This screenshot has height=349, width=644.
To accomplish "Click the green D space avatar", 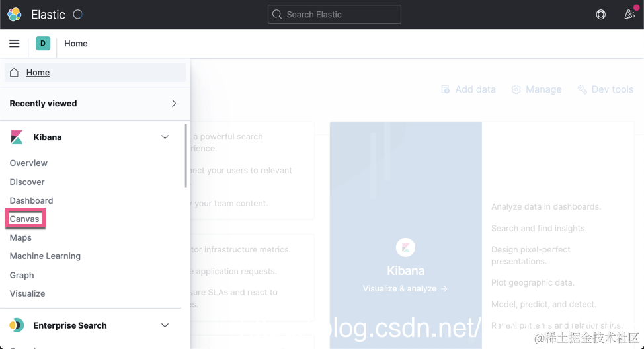I will 43,43.
